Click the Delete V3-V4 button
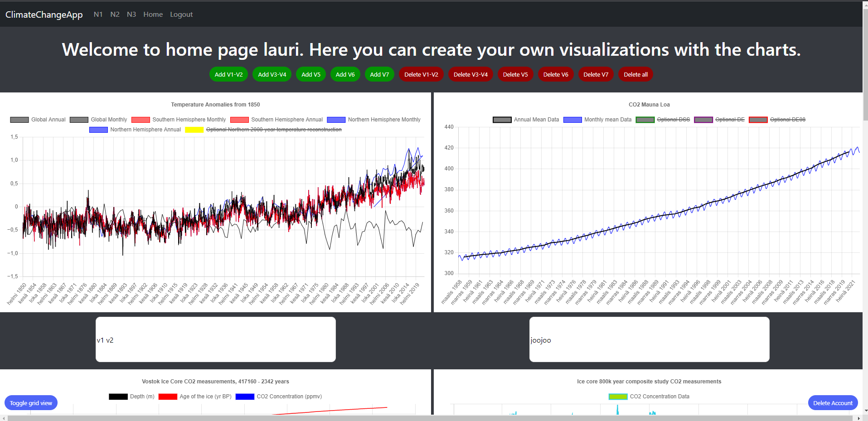Screen dimensions: 868x421 pos(470,74)
